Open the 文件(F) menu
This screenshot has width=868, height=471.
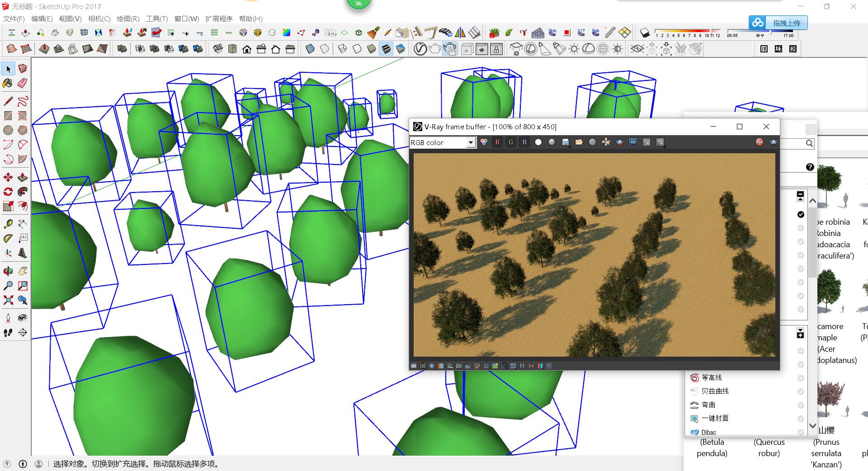point(14,19)
